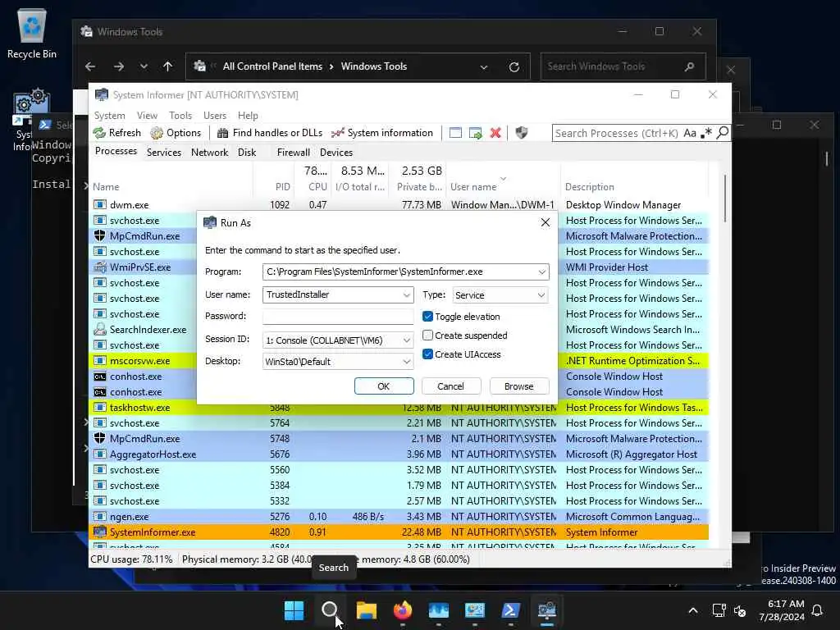This screenshot has height=630, width=840.
Task: Click the shield elevation toolbar icon
Action: (x=521, y=133)
